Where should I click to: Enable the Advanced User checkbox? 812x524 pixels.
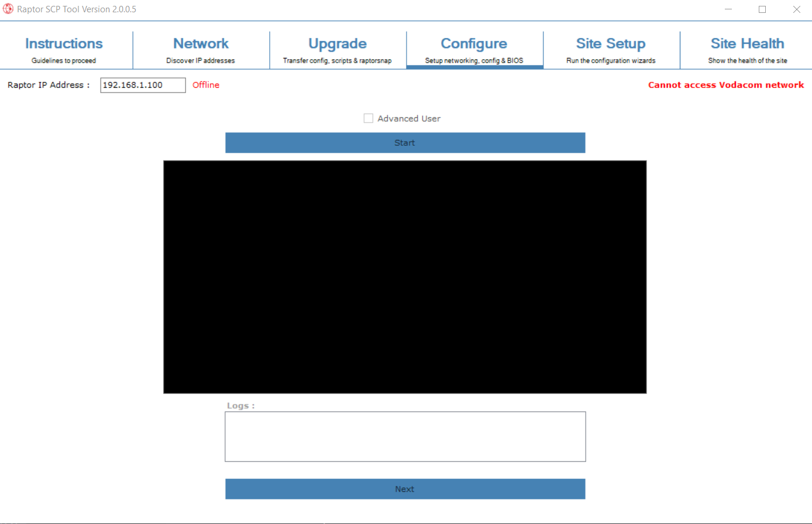(x=369, y=118)
